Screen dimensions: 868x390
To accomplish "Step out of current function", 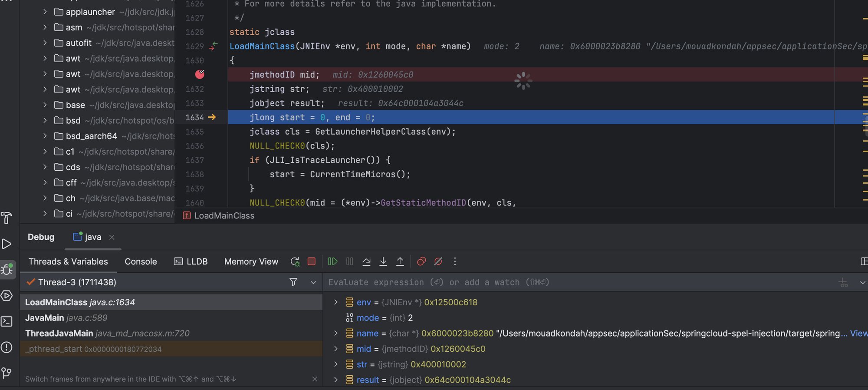I will tap(400, 261).
